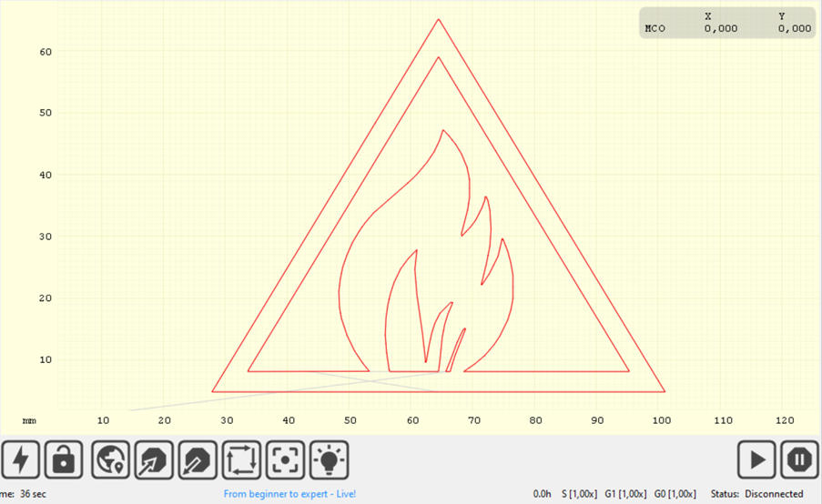Click the 36 sec estimated time label

coord(33,494)
